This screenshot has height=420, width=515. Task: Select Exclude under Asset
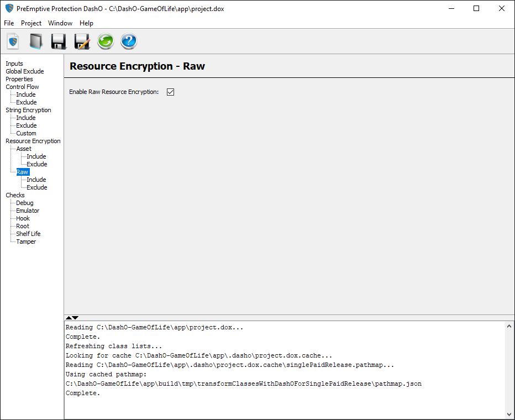tap(37, 164)
